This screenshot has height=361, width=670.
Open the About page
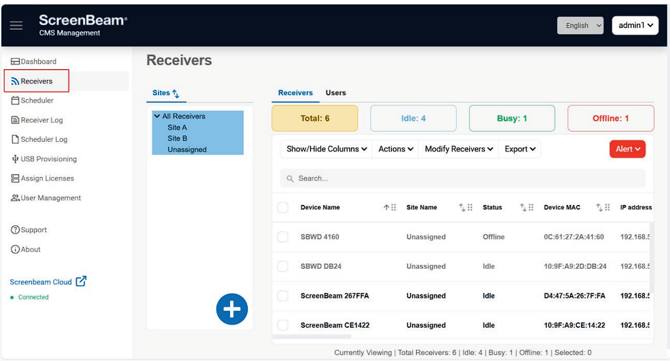26,249
